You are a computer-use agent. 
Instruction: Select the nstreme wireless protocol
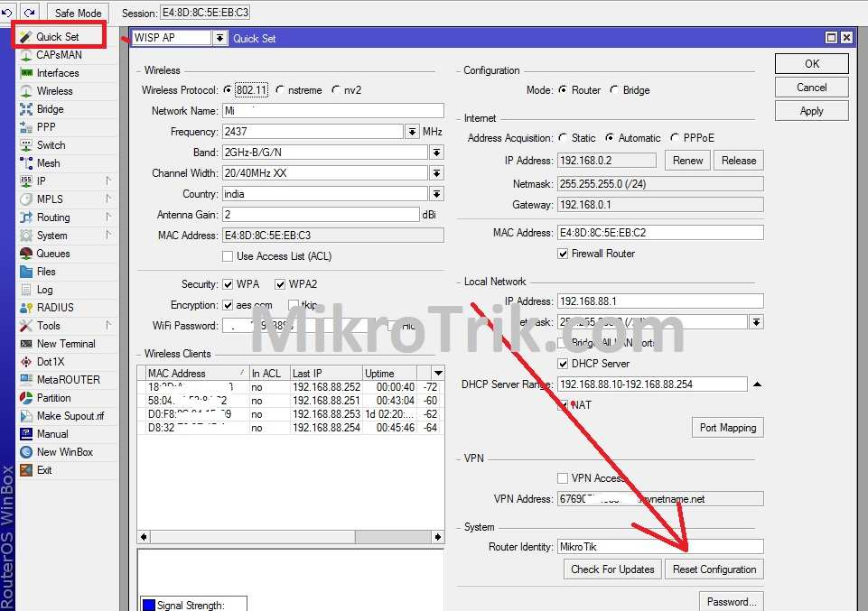280,89
